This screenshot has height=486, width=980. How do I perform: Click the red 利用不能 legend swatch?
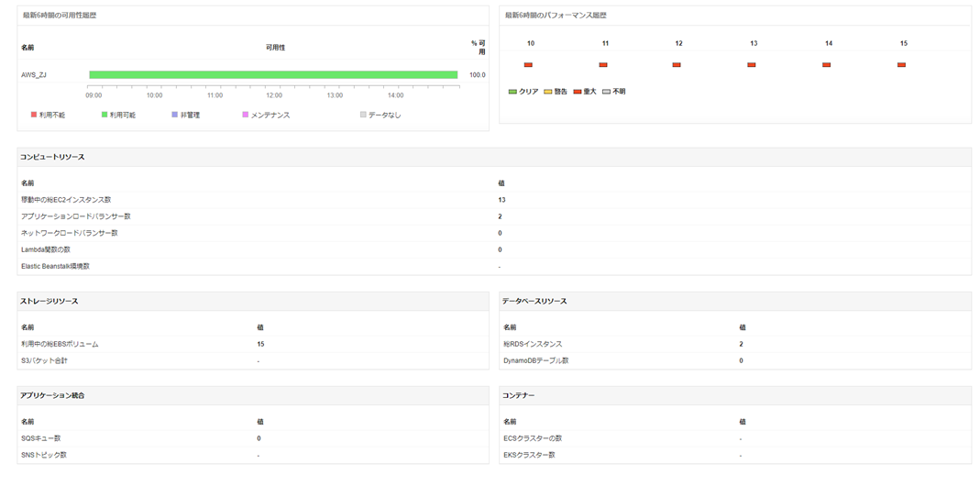pyautogui.click(x=34, y=115)
